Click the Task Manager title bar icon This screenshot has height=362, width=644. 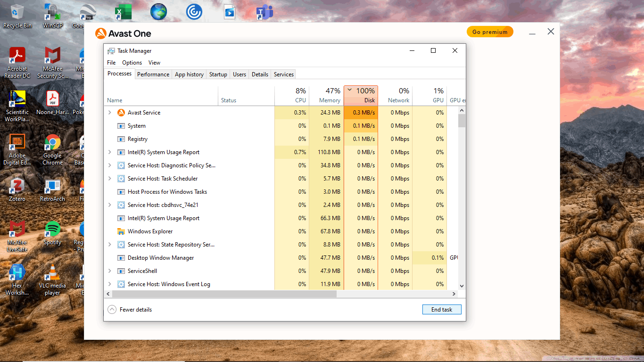(111, 51)
